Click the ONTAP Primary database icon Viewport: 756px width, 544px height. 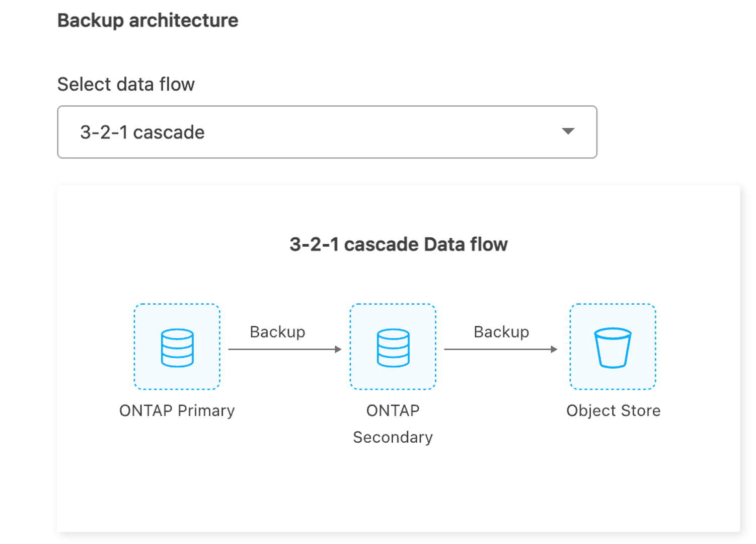[x=177, y=347]
